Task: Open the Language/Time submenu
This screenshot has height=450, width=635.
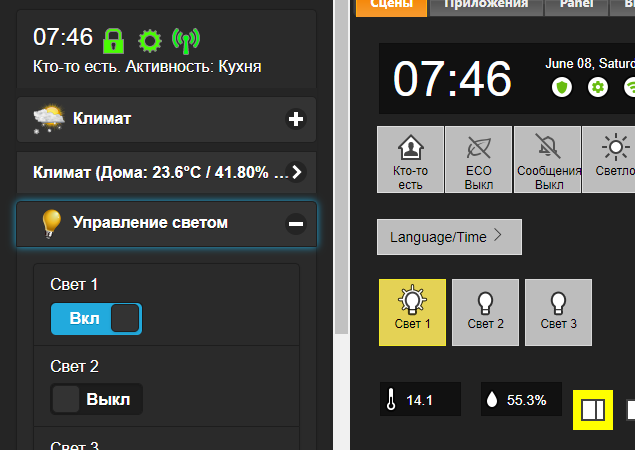Action: coord(449,237)
